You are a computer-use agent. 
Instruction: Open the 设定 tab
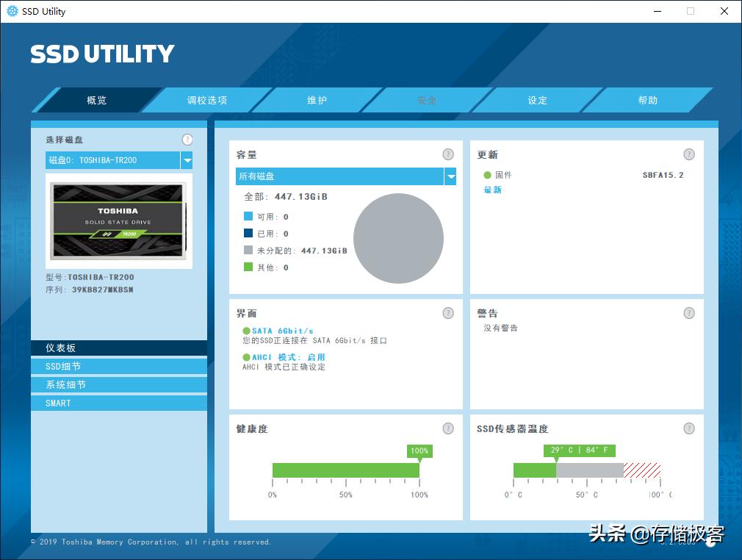coord(537,100)
